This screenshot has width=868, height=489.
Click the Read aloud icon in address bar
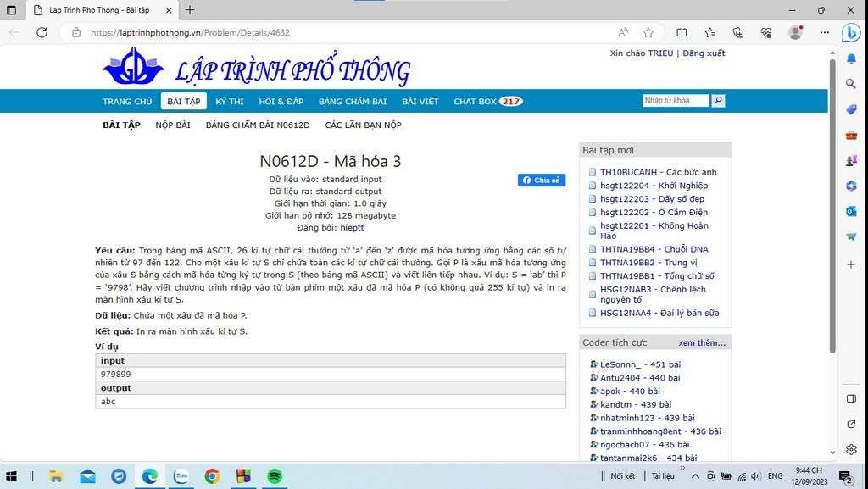coord(623,32)
